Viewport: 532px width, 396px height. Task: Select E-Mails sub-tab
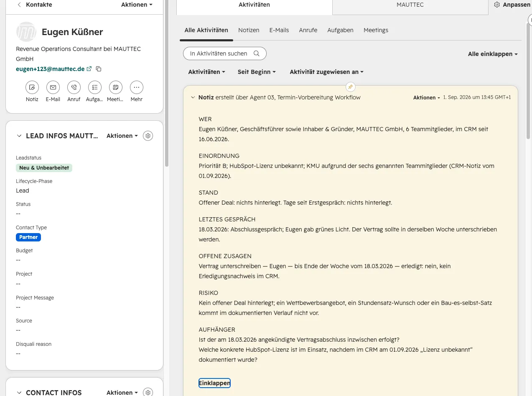[279, 30]
